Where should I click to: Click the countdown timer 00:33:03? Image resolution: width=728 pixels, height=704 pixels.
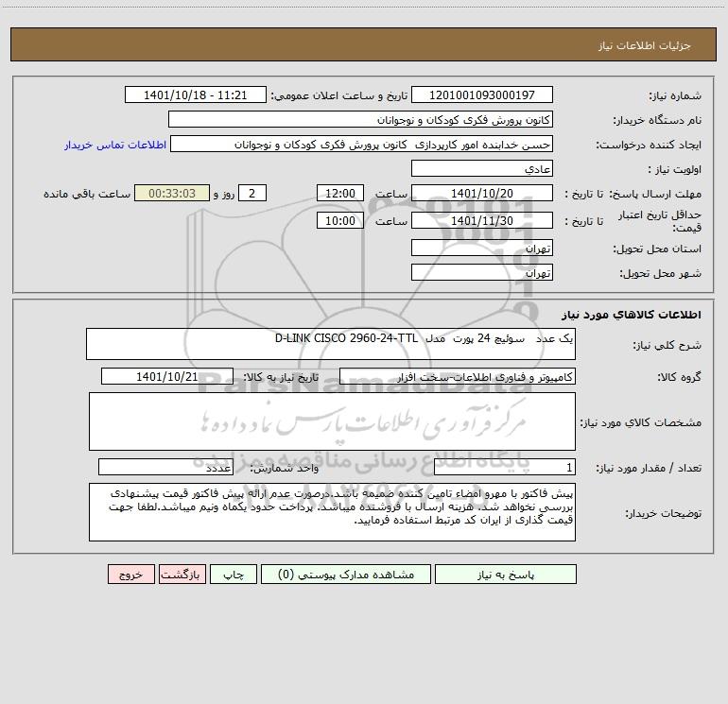tap(172, 194)
